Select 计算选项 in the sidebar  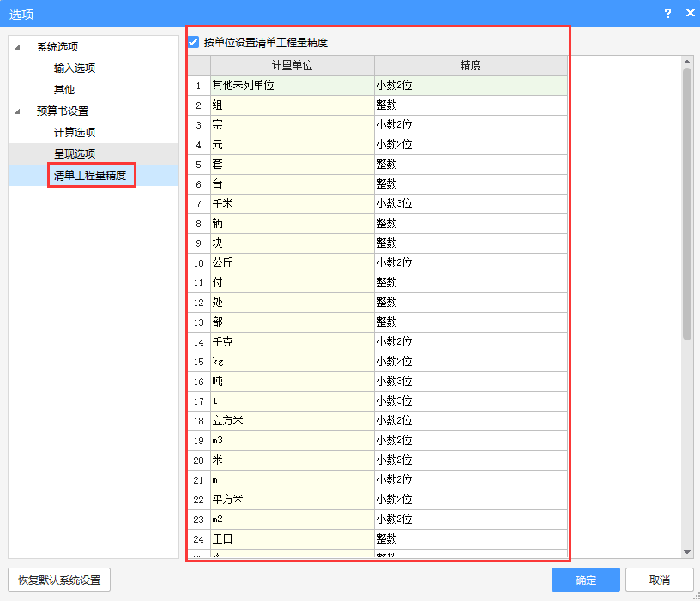tap(74, 132)
